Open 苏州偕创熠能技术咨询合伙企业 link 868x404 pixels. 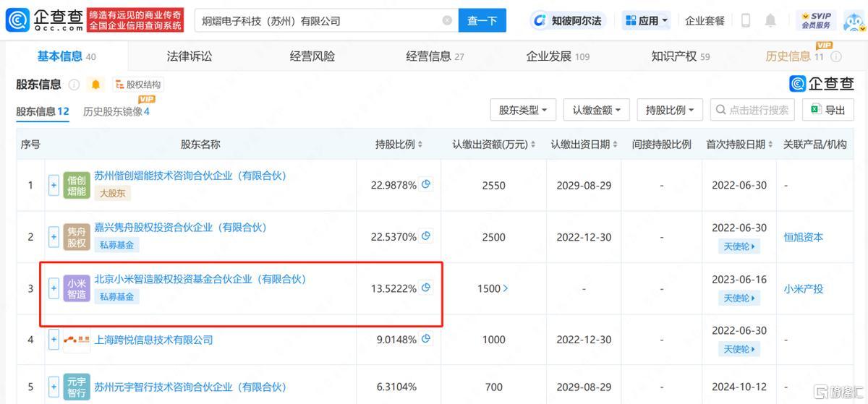[191, 176]
